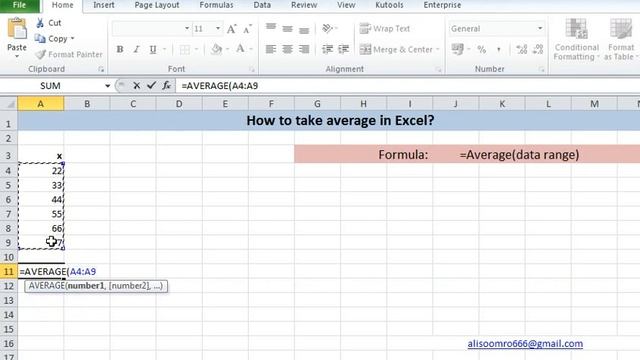Viewport: 640px width, 360px height.
Task: Switch to the Insert tab
Action: 104,5
